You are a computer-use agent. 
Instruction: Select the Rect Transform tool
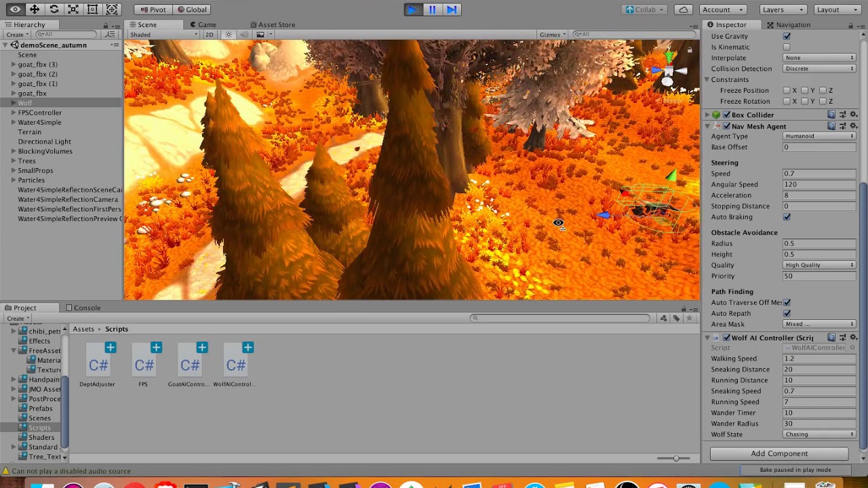coord(93,9)
